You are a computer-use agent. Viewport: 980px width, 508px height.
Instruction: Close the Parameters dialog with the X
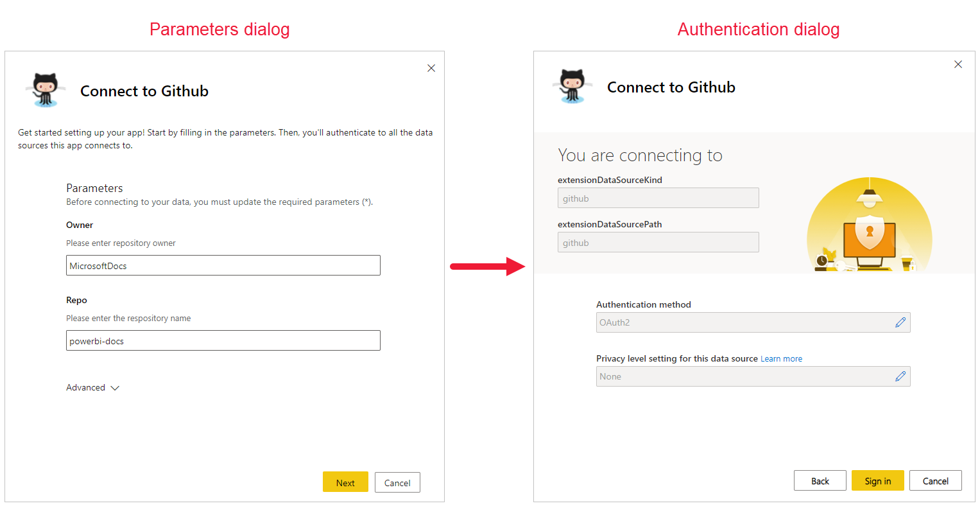pyautogui.click(x=431, y=67)
